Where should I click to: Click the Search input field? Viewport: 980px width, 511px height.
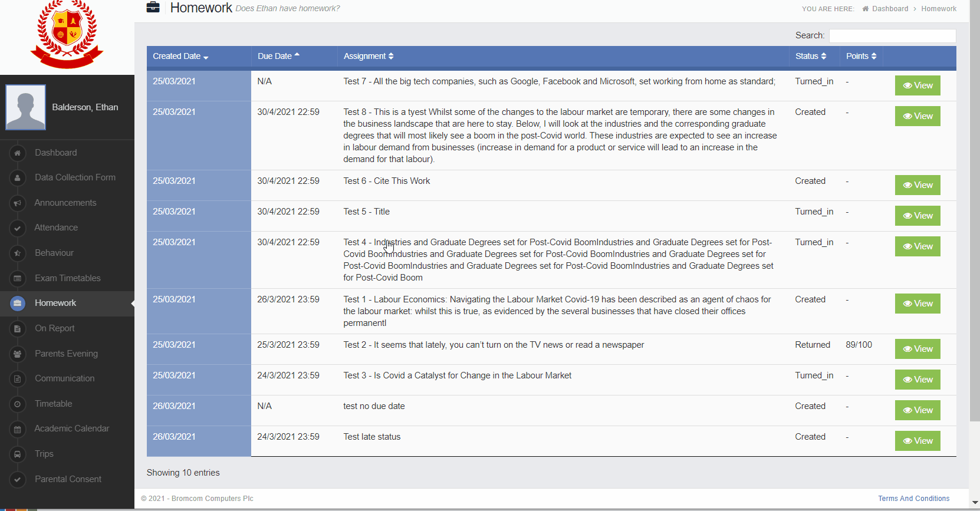click(892, 36)
